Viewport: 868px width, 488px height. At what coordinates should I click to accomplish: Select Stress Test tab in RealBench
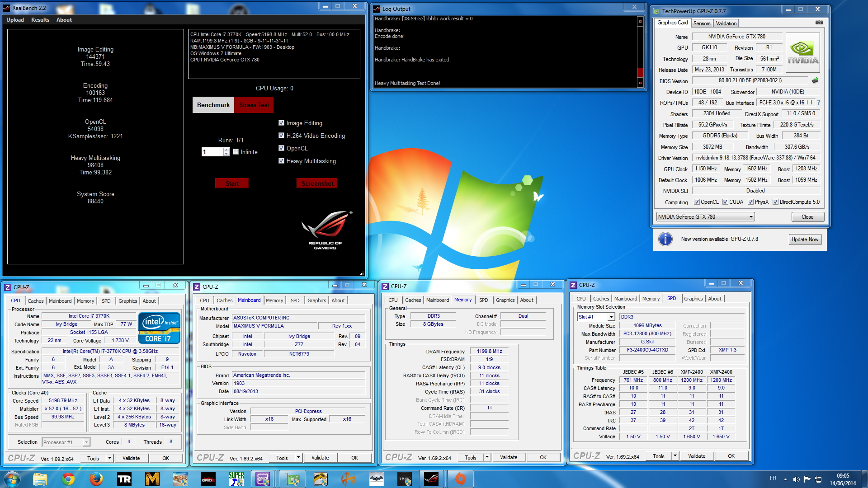254,105
